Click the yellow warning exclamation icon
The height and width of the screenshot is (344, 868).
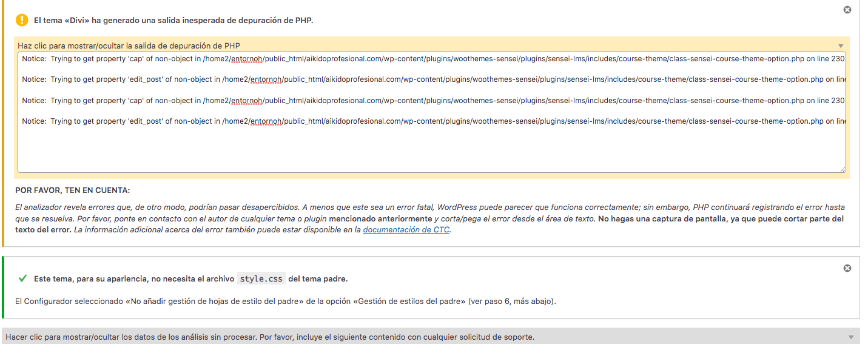point(22,20)
